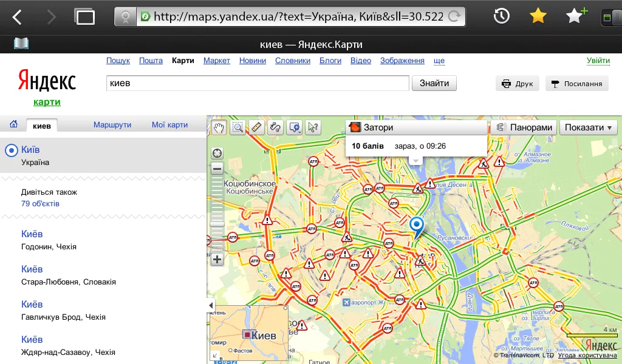Click the browser forward arrow
The image size is (622, 364).
[51, 17]
